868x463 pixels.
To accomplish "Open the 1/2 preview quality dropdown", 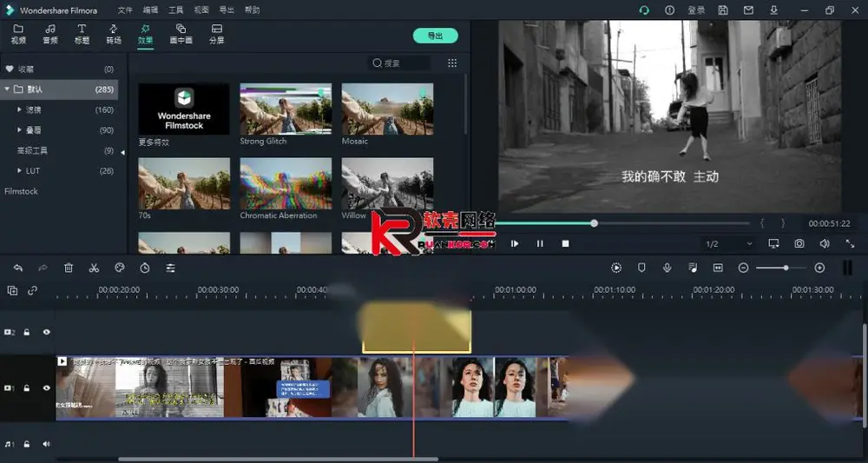I will coord(728,244).
